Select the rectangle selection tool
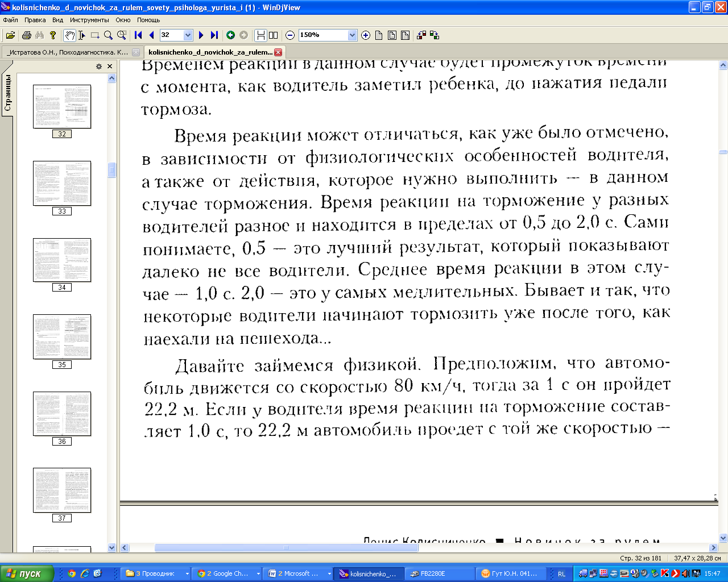Image resolution: width=728 pixels, height=582 pixels. pyautogui.click(x=95, y=35)
